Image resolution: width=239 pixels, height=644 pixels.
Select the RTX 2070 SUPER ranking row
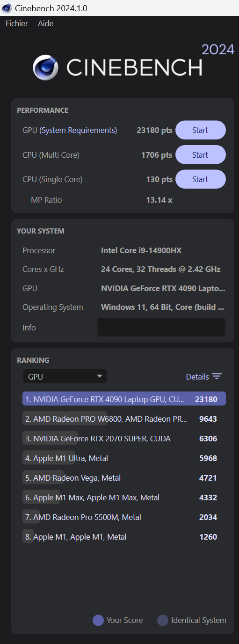point(124,439)
